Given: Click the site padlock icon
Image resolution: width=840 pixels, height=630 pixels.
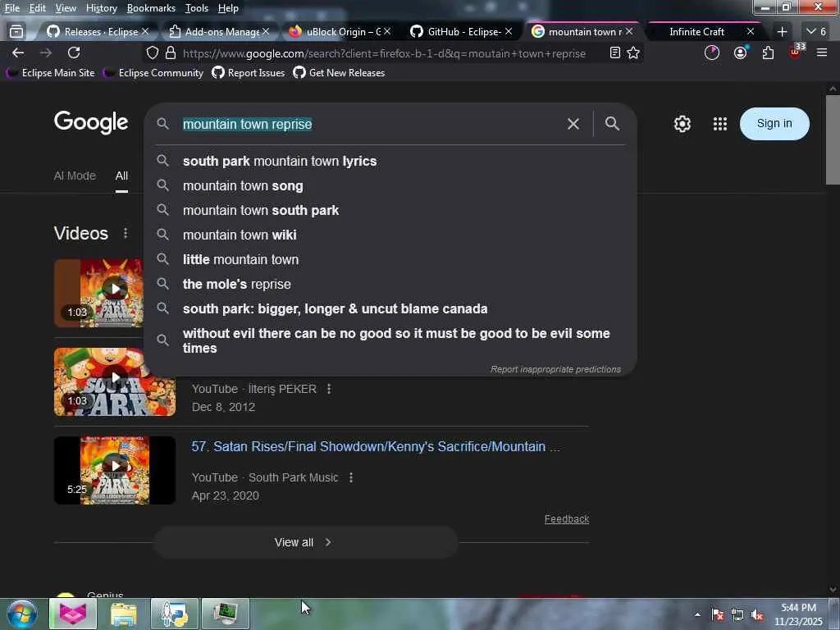Looking at the screenshot, I should pos(171,52).
